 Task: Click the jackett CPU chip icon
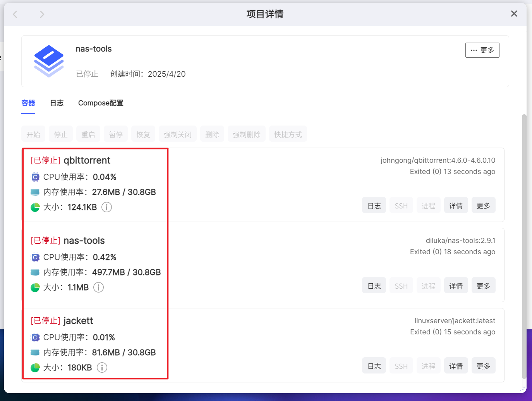point(35,337)
